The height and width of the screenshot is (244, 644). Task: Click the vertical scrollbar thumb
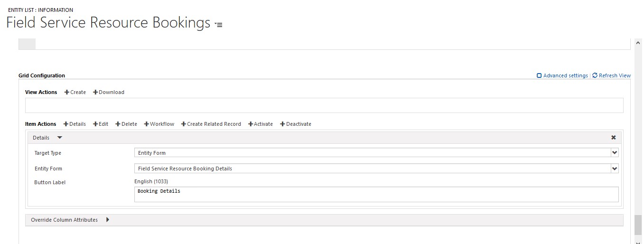tap(637, 225)
